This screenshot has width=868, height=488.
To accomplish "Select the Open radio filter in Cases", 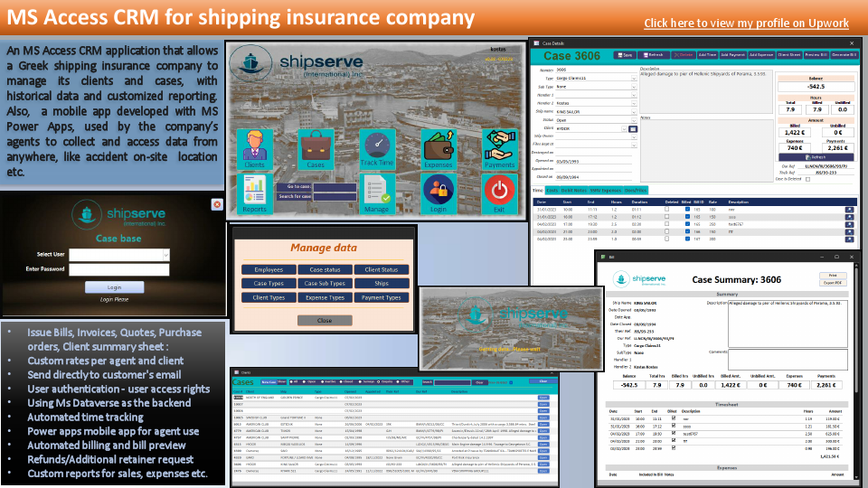I will pyautogui.click(x=305, y=381).
